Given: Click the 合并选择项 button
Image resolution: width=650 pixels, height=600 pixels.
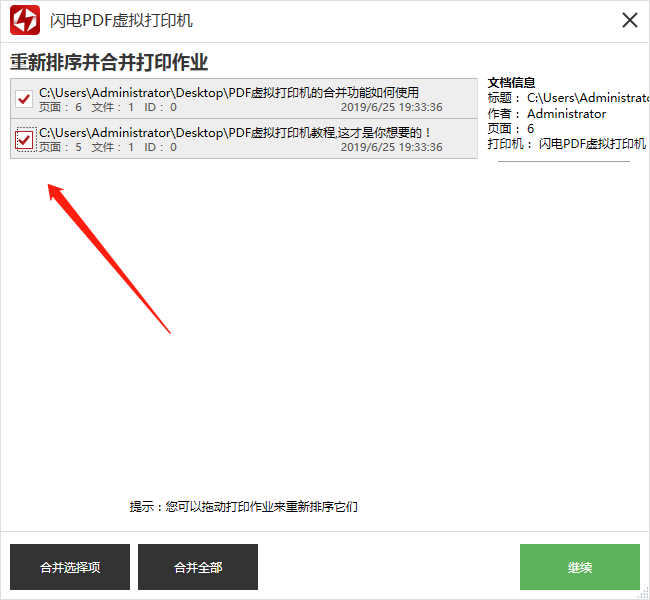Looking at the screenshot, I should [x=70, y=567].
